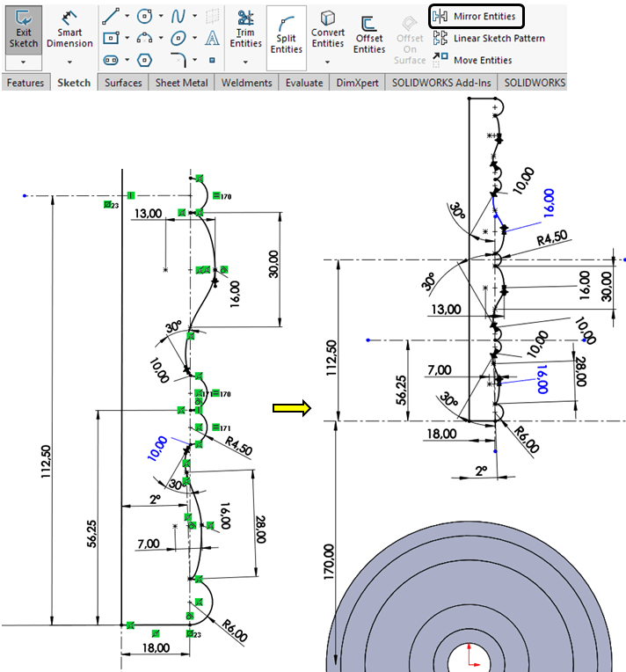Pick the Spline tool
This screenshot has height=672, width=626.
point(178,16)
